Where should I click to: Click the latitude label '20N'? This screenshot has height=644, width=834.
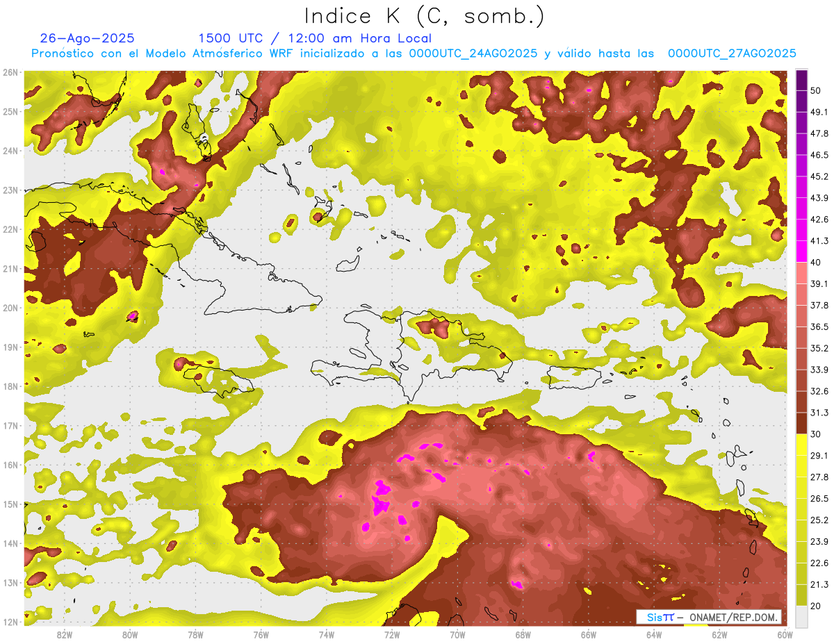[x=10, y=308]
